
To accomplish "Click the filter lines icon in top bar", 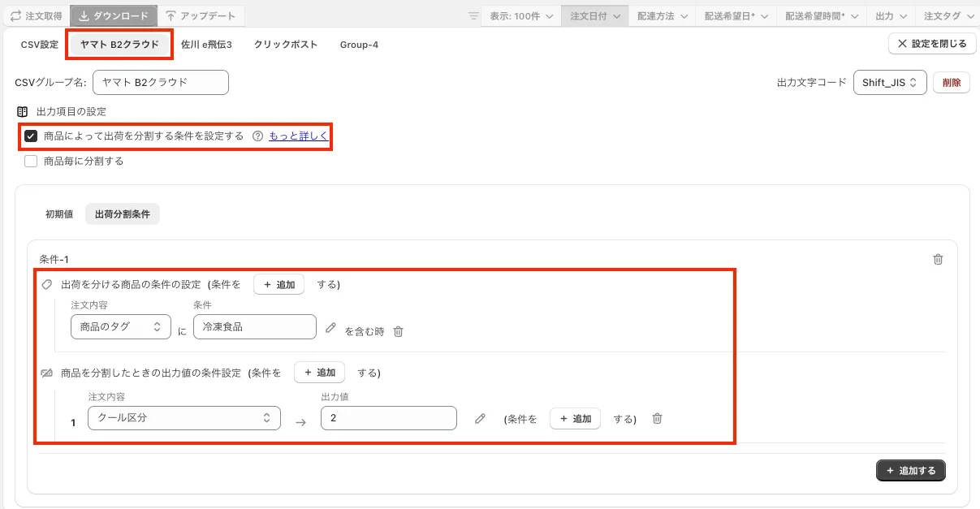I will pos(474,16).
